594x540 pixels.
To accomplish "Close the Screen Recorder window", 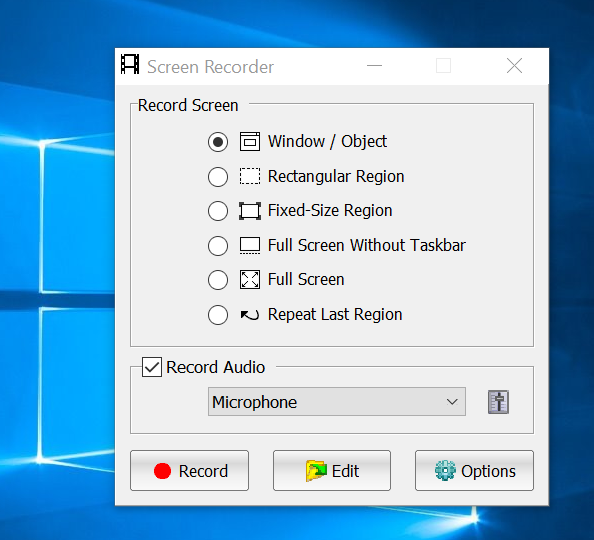I will [x=514, y=66].
